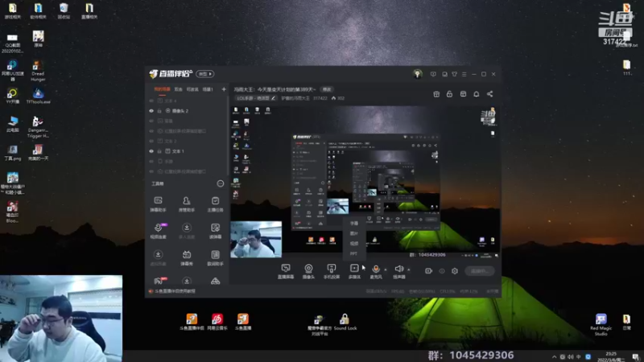Open the PK tool with red badge
Screen dimensions: 644x362
click(x=159, y=281)
